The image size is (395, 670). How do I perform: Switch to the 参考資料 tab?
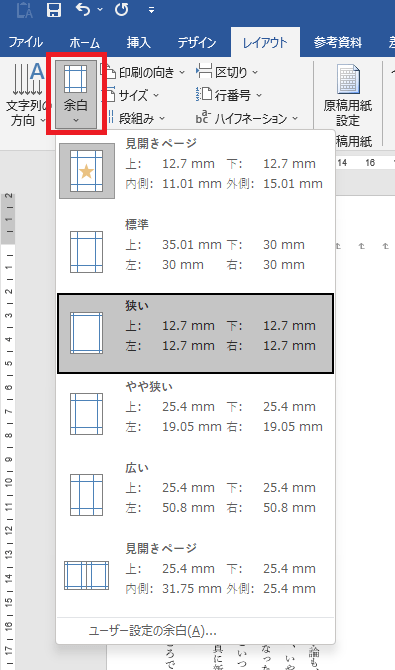338,42
